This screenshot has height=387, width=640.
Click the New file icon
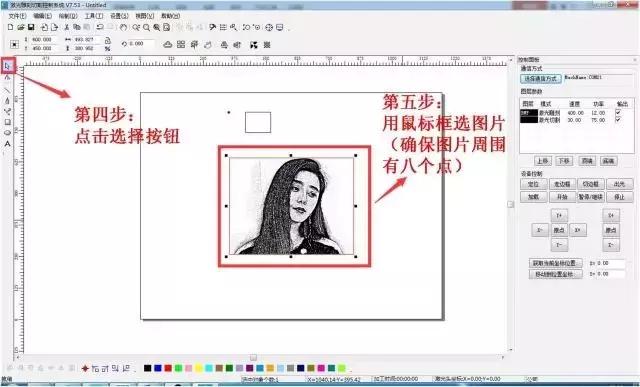pyautogui.click(x=11, y=27)
